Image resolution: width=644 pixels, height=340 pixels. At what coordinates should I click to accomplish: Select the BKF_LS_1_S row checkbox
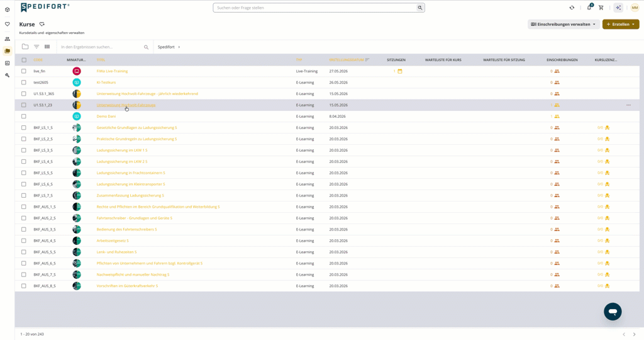[24, 127]
